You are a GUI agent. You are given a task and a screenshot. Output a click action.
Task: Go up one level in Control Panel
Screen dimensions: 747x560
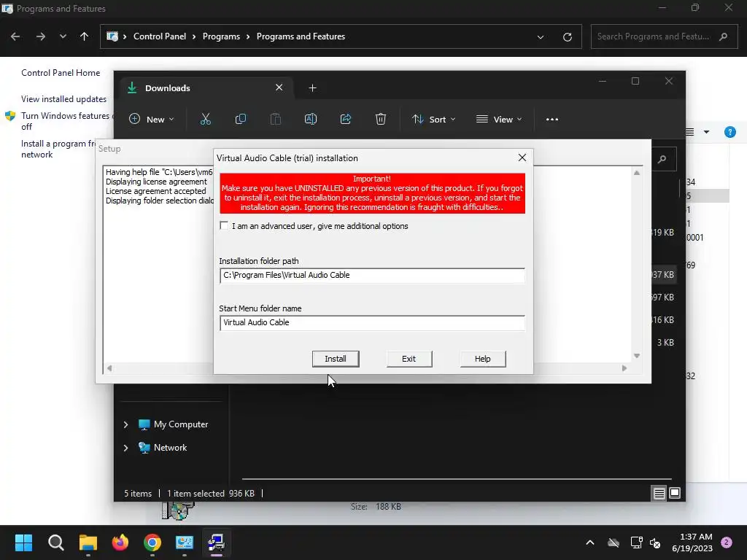click(84, 36)
